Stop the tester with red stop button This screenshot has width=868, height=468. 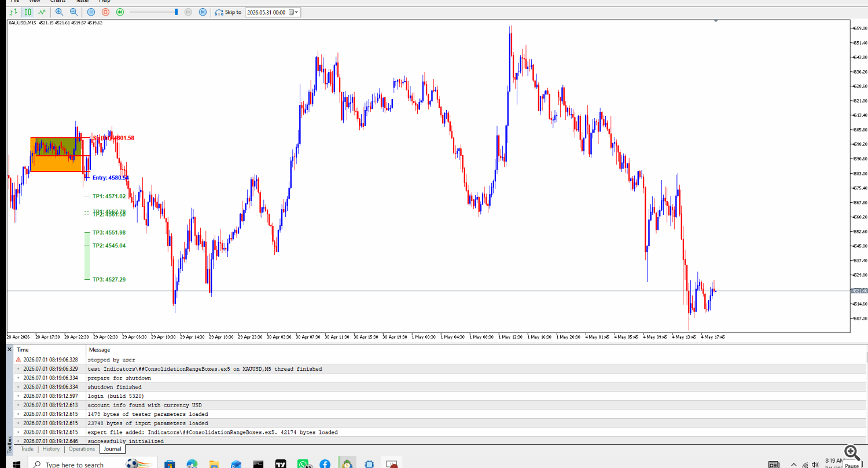tap(105, 12)
